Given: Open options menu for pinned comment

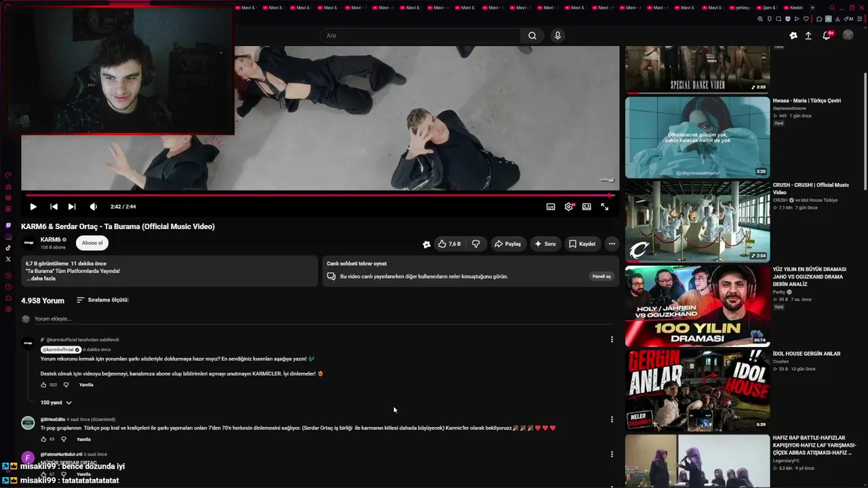Looking at the screenshot, I should (612, 340).
